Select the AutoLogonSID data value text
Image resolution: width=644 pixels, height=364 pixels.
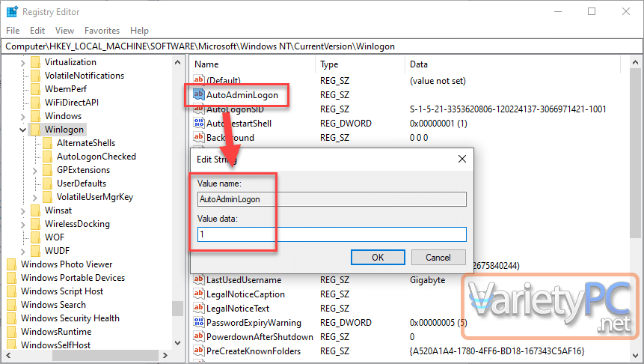(508, 109)
